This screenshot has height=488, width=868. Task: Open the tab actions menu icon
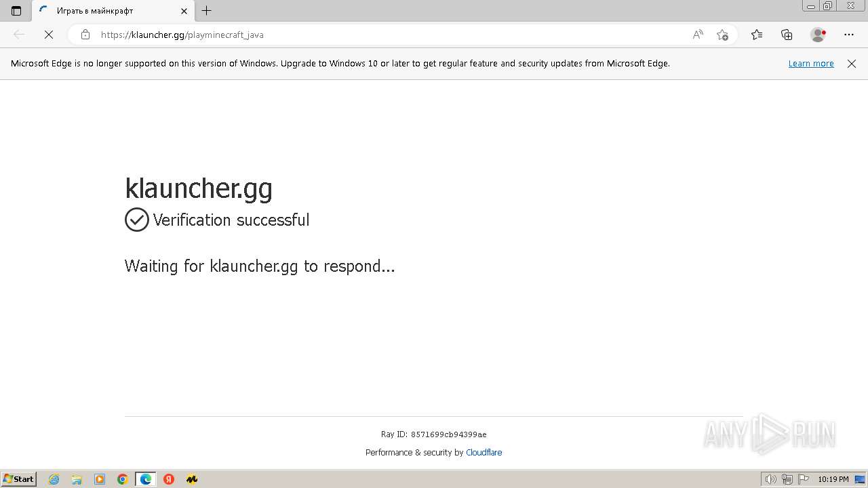click(x=16, y=11)
